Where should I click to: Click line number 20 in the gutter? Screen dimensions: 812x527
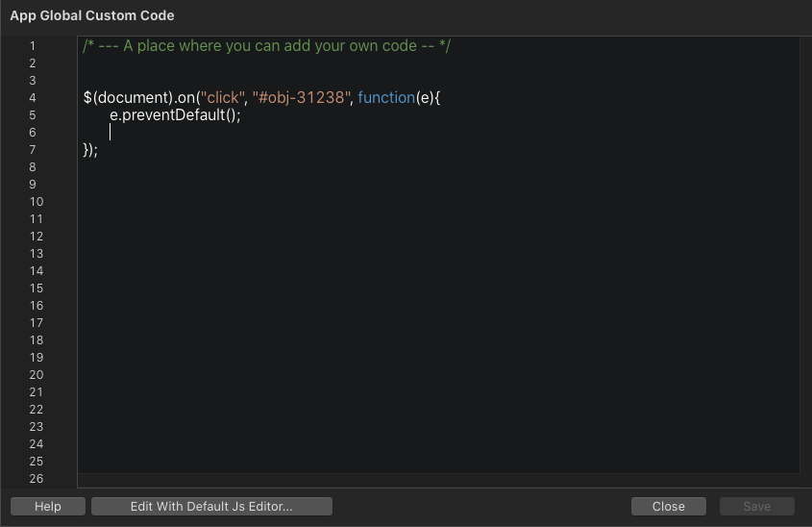[37, 375]
